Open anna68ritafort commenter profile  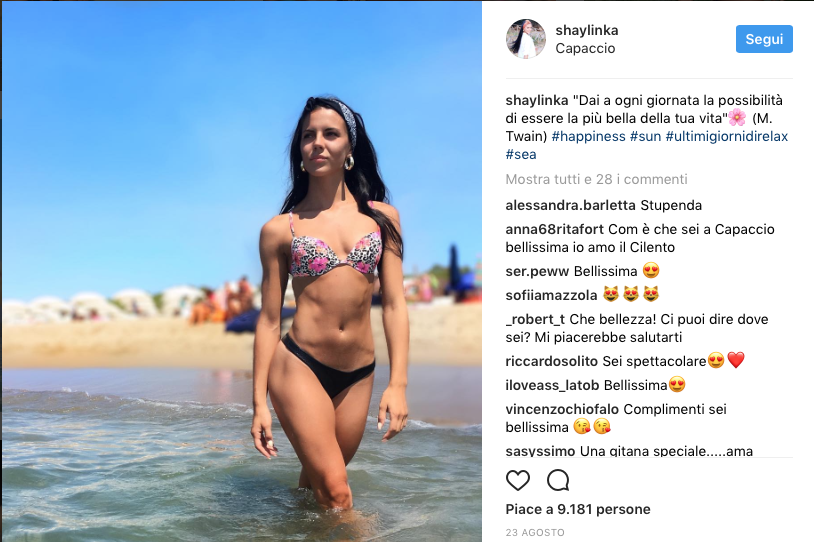coord(554,229)
